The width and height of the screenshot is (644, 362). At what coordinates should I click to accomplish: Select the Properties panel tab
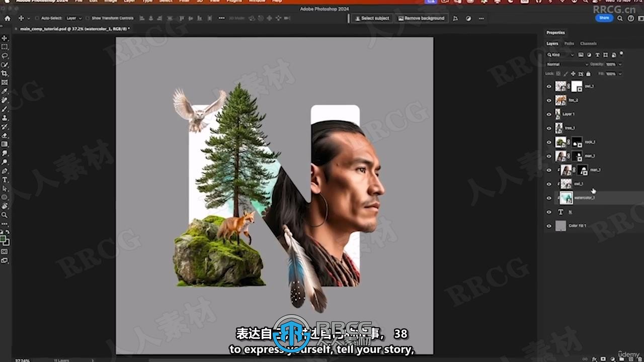[555, 33]
